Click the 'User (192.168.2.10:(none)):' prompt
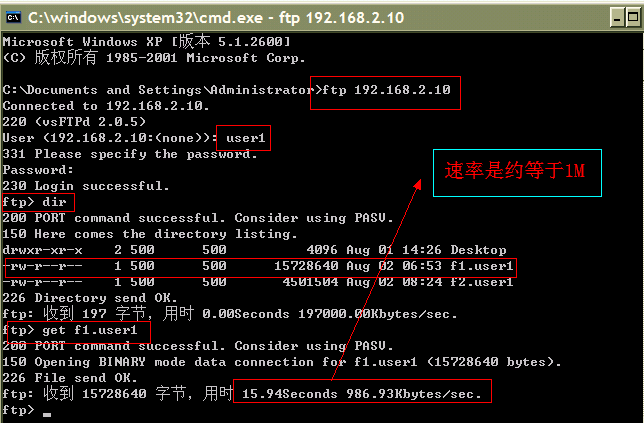This screenshot has width=644, height=423. tap(110, 138)
